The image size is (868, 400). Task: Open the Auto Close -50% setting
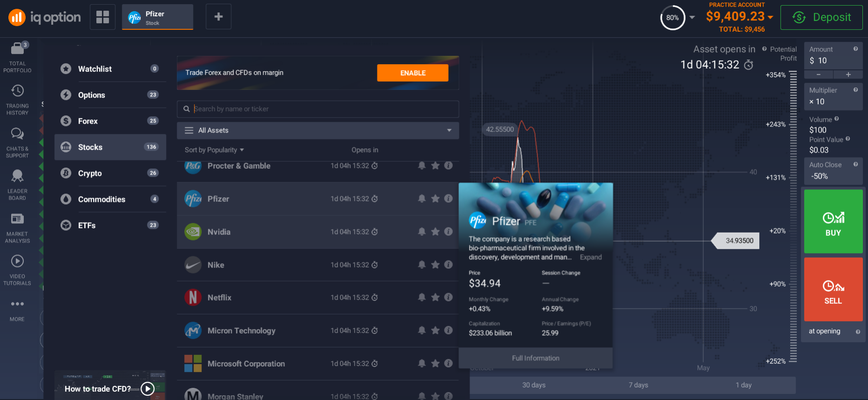pyautogui.click(x=833, y=171)
